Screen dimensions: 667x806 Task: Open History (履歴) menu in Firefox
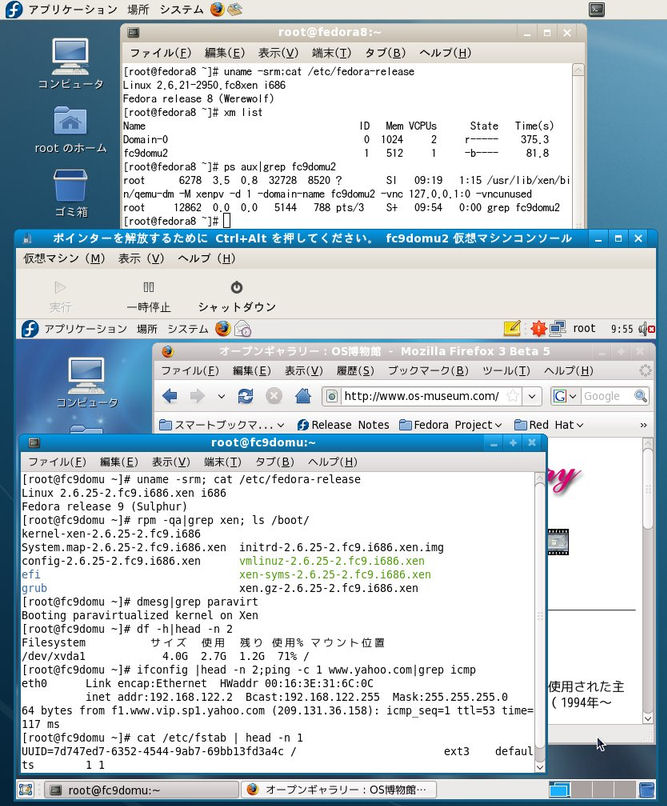[355, 371]
